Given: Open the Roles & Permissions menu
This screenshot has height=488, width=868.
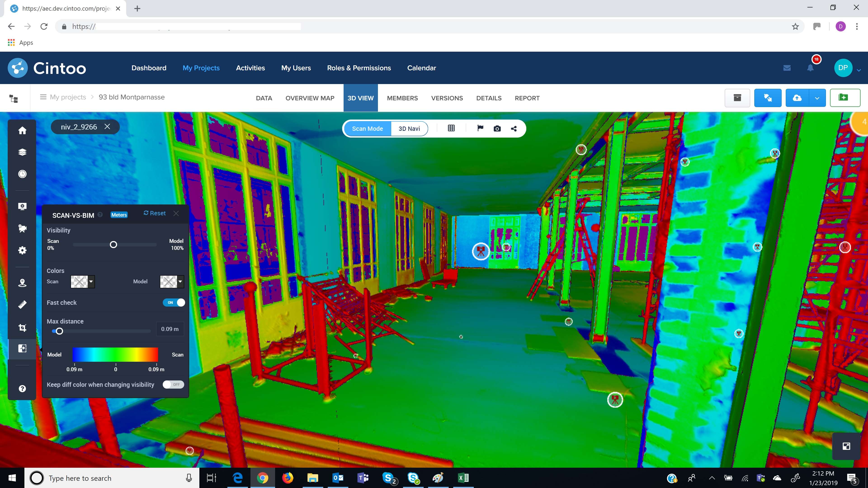Looking at the screenshot, I should (359, 68).
